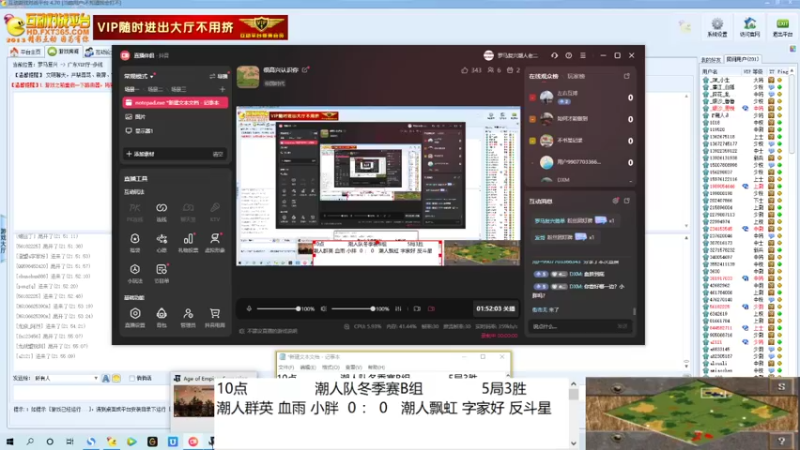This screenshot has width=800, height=450.
Task: Toggle the camera icon in control bar
Action: click(x=417, y=309)
